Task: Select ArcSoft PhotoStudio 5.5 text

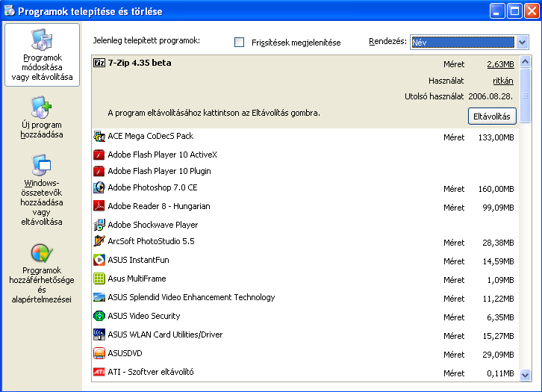Action: (151, 241)
